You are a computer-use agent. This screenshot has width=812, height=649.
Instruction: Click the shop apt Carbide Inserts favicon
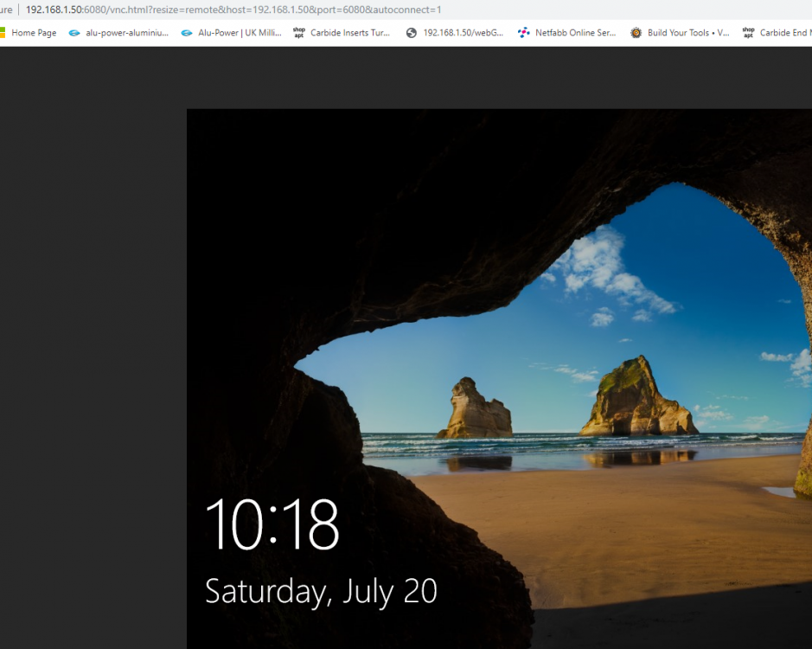click(x=299, y=33)
